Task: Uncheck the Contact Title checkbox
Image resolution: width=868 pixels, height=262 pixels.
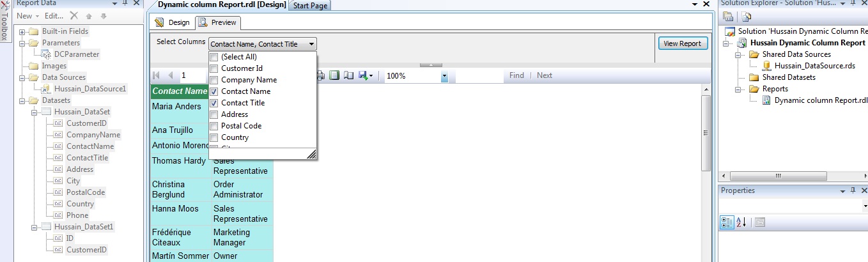Action: coord(214,103)
